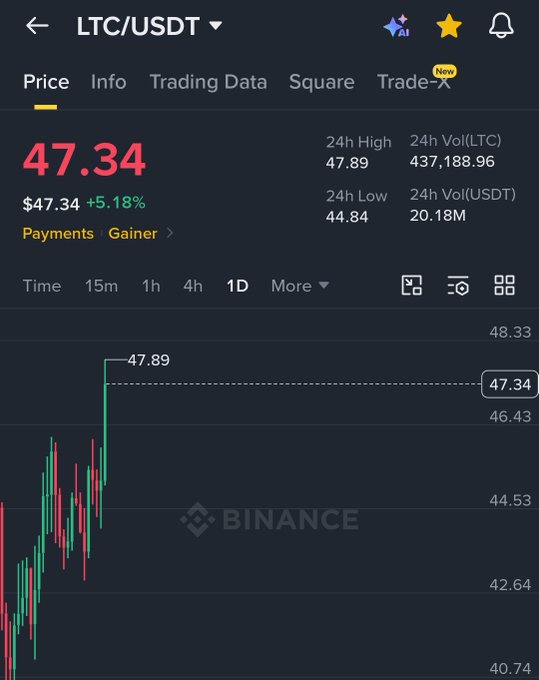The height and width of the screenshot is (680, 539).
Task: Tap the 24h High value 47.89
Action: point(347,163)
